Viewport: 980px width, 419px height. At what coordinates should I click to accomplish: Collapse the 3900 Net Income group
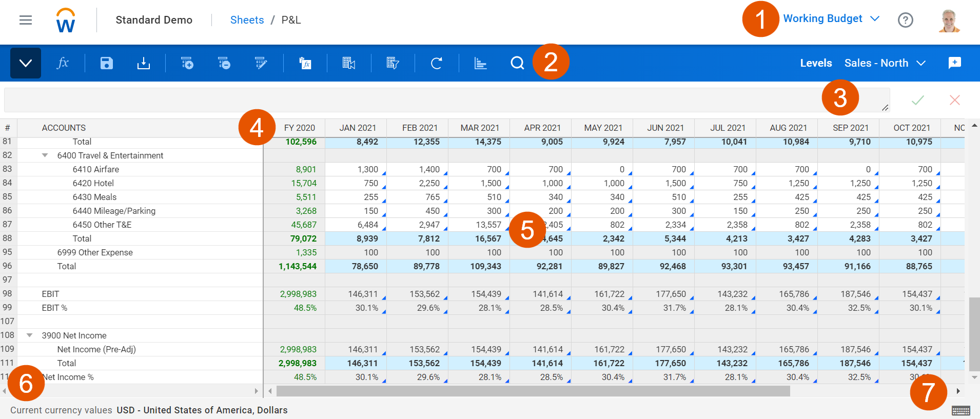click(x=30, y=335)
